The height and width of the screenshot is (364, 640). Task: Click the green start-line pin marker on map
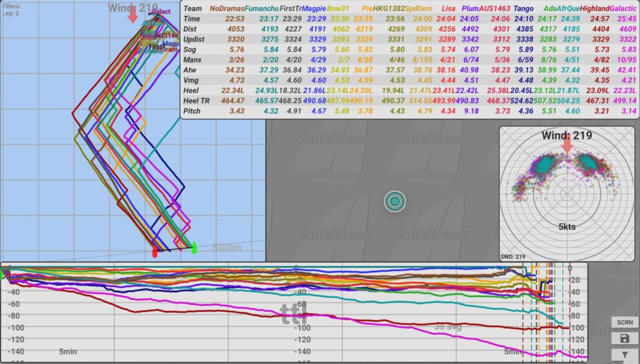[194, 247]
